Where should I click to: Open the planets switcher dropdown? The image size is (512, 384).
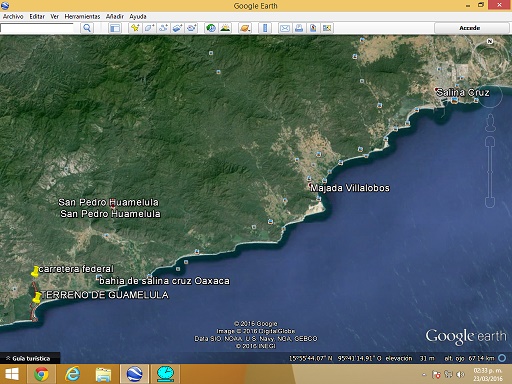(x=245, y=28)
